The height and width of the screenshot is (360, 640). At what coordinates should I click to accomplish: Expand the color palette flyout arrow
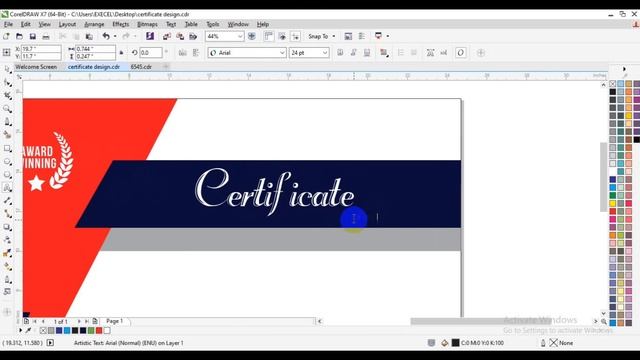click(624, 69)
